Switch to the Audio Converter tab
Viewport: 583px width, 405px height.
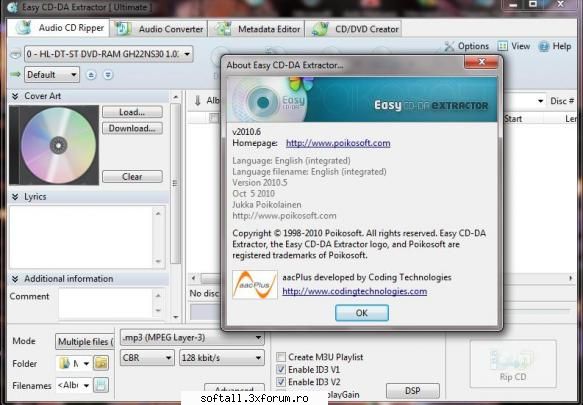click(159, 29)
